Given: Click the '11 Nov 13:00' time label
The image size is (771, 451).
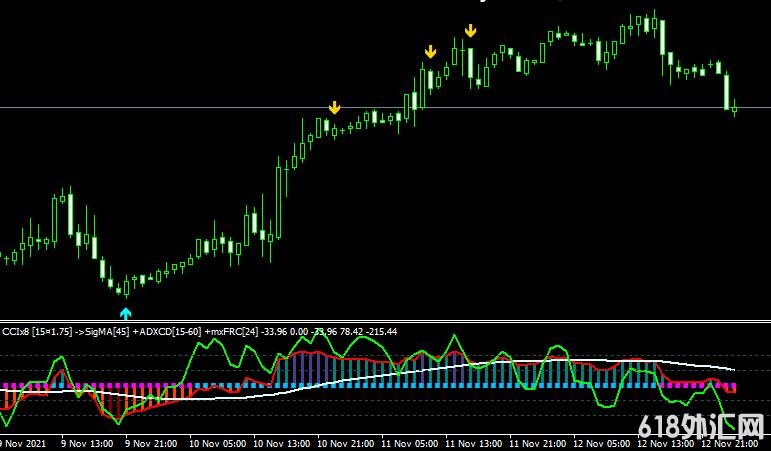Looking at the screenshot, I should pos(474,444).
